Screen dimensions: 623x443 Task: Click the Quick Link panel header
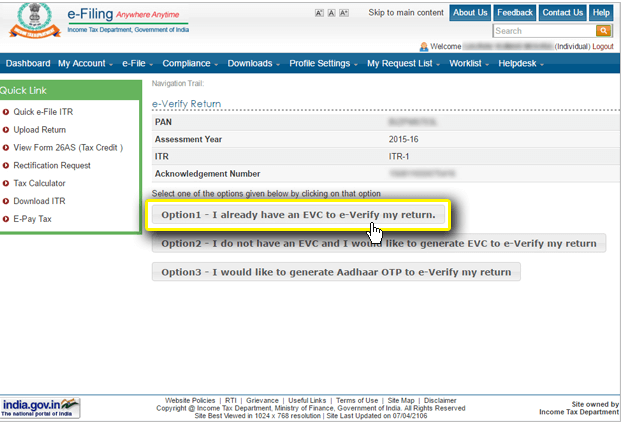(x=70, y=91)
